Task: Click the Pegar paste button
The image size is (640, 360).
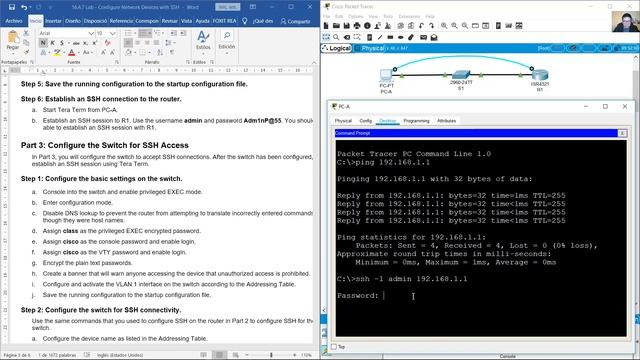Action: 13,42
